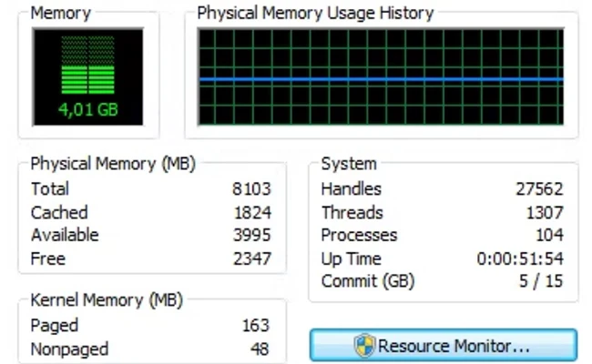Click the Free memory value 2347
592x364 pixels.
[x=251, y=258]
